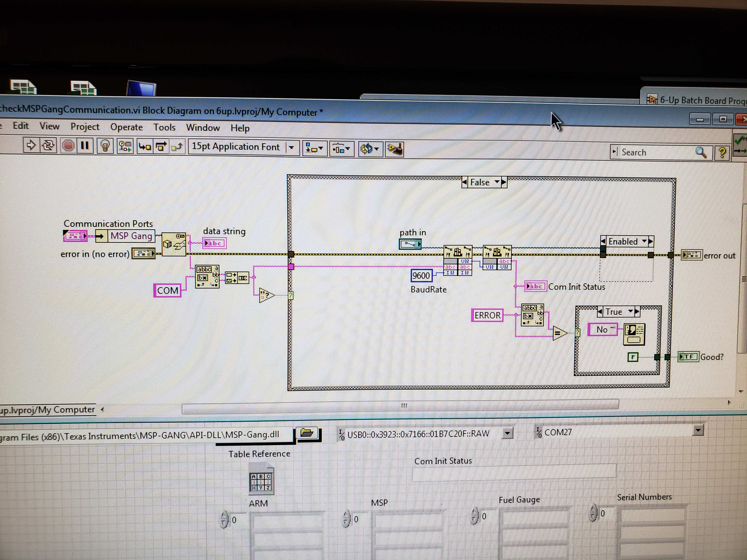Click the False case selector label
The image size is (747, 560).
pyautogui.click(x=480, y=183)
